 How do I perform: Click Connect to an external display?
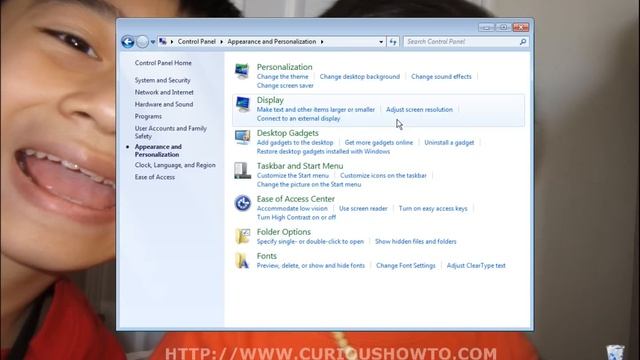coord(298,119)
